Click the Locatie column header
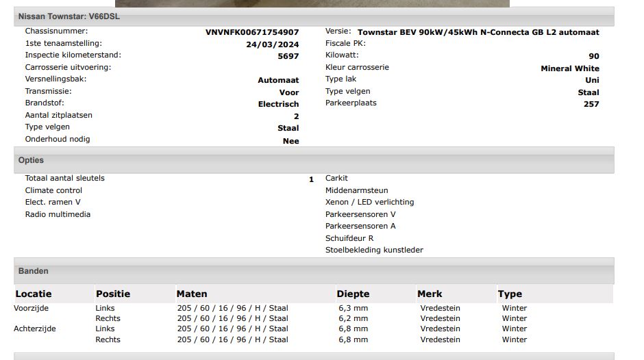644x360 pixels. click(33, 294)
